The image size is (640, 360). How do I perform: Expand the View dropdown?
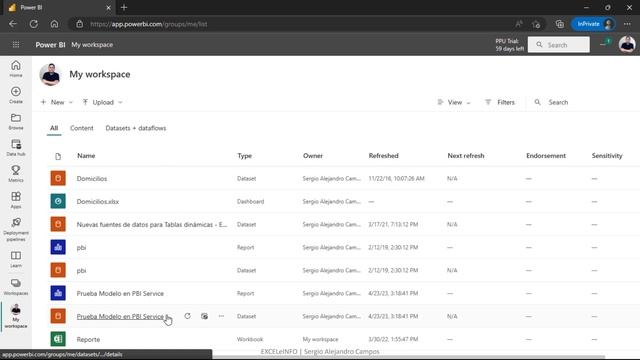pyautogui.click(x=454, y=102)
